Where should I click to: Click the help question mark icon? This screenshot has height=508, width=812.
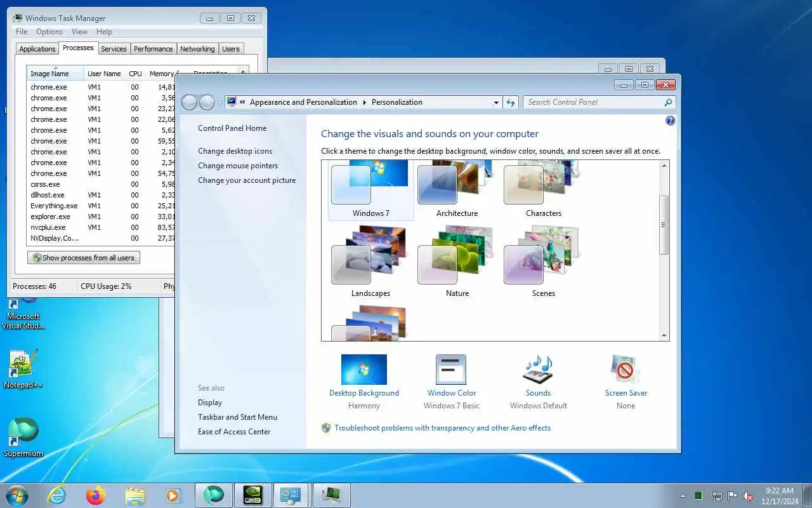(x=671, y=121)
